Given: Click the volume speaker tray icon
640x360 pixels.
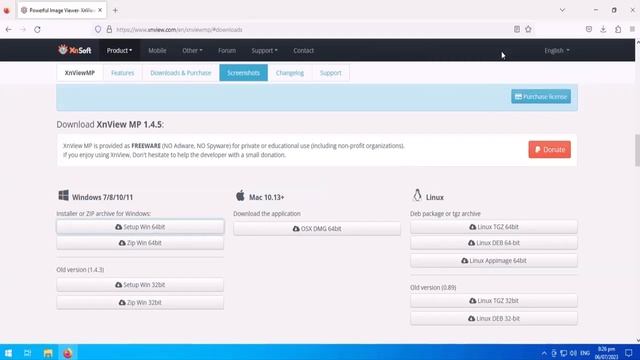Looking at the screenshot, I should click(573, 353).
